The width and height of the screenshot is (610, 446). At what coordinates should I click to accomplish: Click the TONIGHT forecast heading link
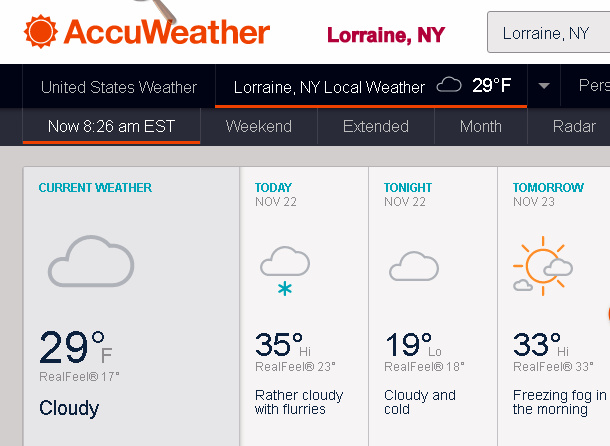pyautogui.click(x=408, y=187)
